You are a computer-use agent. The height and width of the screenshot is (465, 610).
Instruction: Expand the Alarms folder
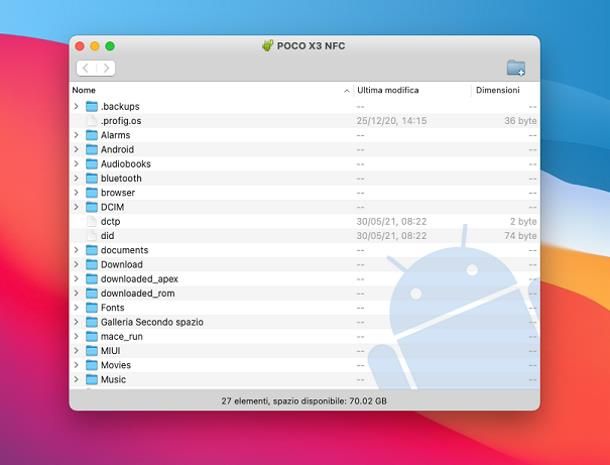(x=76, y=135)
